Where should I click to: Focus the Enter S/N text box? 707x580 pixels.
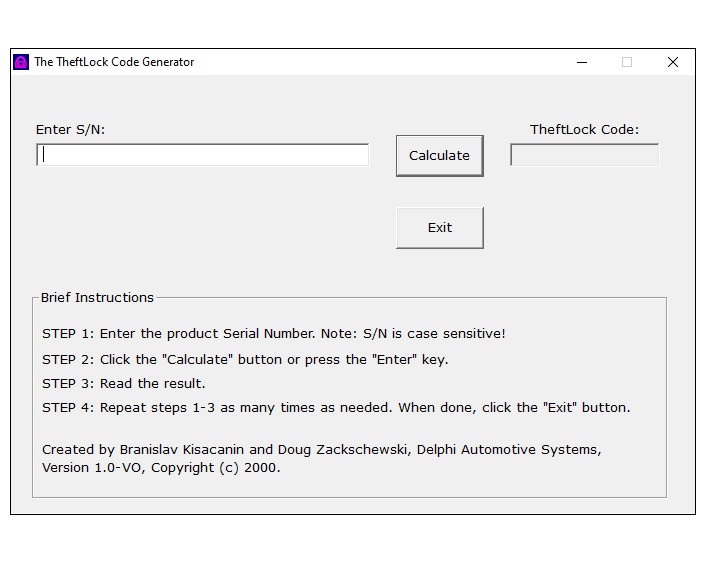pyautogui.click(x=202, y=155)
